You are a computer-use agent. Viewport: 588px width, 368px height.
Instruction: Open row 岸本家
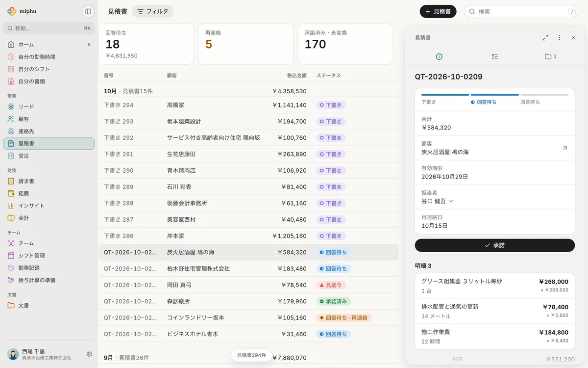248,236
